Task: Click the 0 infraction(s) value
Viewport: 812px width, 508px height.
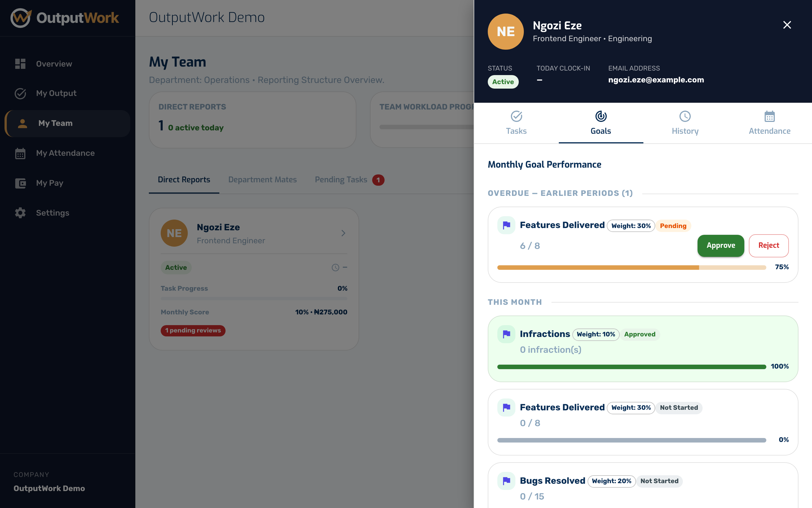Action: pos(551,350)
